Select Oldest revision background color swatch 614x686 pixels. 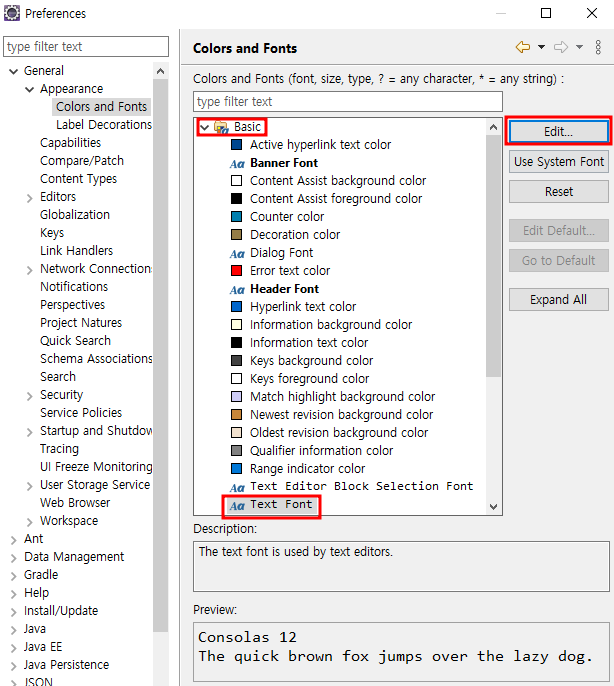click(x=236, y=432)
